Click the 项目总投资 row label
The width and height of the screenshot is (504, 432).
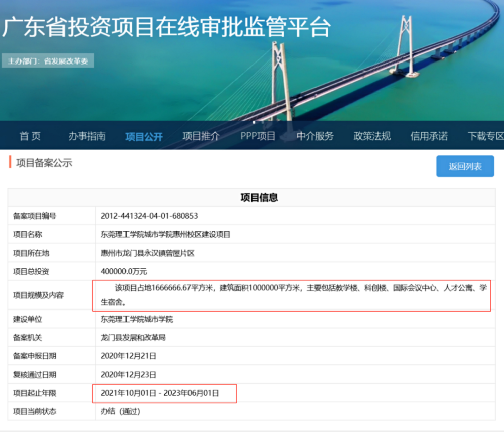(31, 271)
